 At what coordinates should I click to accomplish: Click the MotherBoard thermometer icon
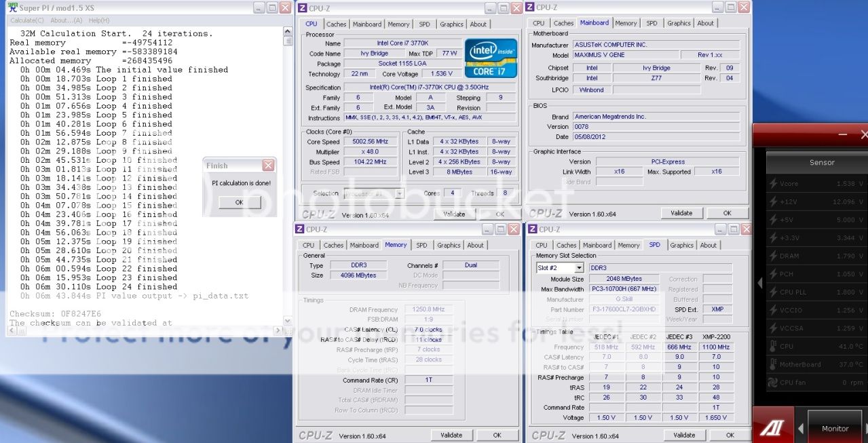772,364
